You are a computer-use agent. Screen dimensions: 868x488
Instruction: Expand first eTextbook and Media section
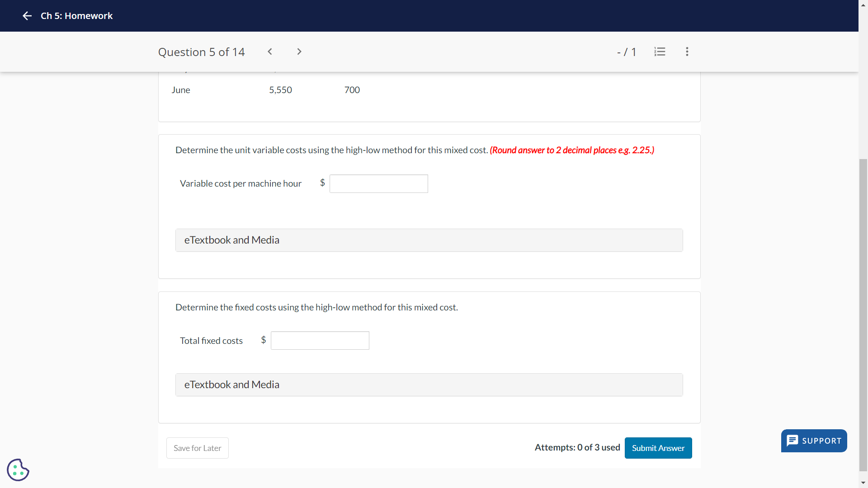click(x=429, y=240)
